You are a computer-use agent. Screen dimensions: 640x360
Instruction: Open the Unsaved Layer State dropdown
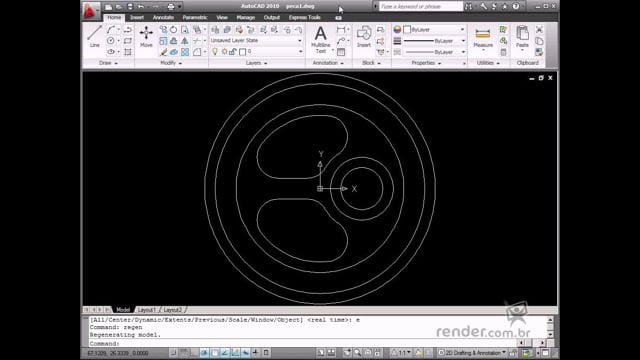[256, 40]
